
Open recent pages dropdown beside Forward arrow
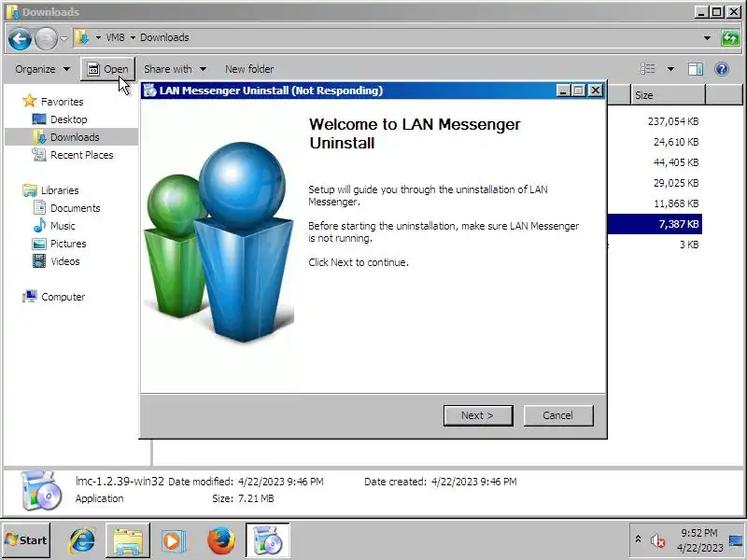[x=63, y=38]
